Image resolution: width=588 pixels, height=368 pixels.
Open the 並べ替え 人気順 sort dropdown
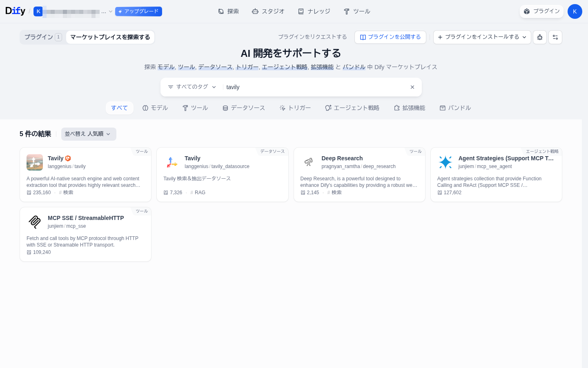[89, 134]
